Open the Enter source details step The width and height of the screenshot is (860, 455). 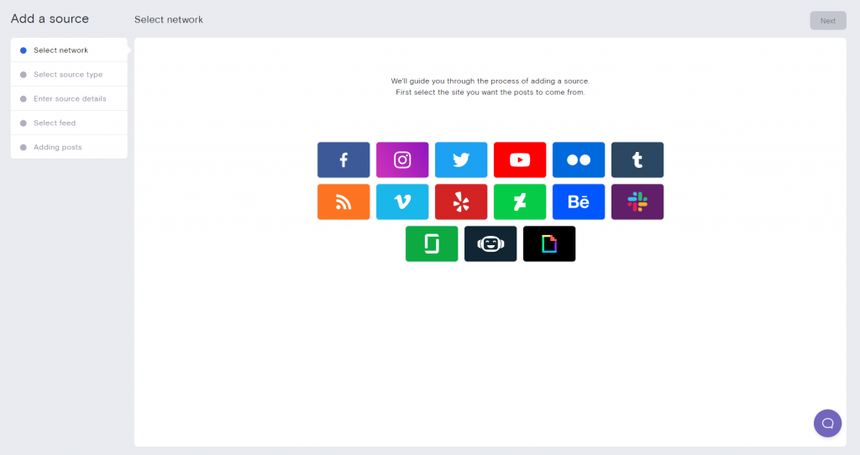coord(70,99)
